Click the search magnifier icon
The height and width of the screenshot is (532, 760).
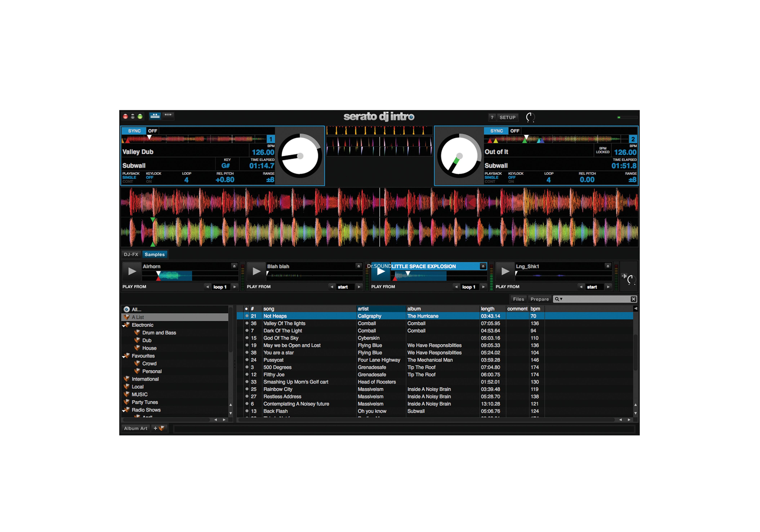click(557, 299)
